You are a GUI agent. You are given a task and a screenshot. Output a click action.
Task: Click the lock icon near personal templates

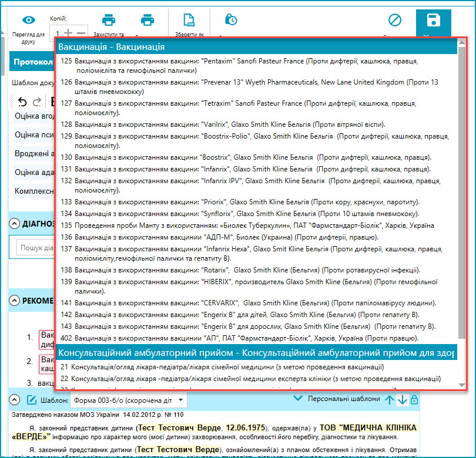[x=414, y=399]
